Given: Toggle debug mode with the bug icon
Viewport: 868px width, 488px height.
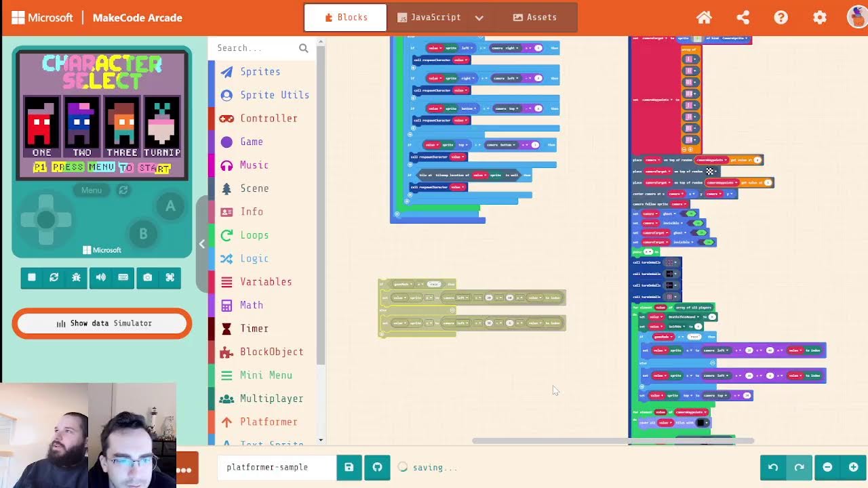Looking at the screenshot, I should tap(76, 277).
